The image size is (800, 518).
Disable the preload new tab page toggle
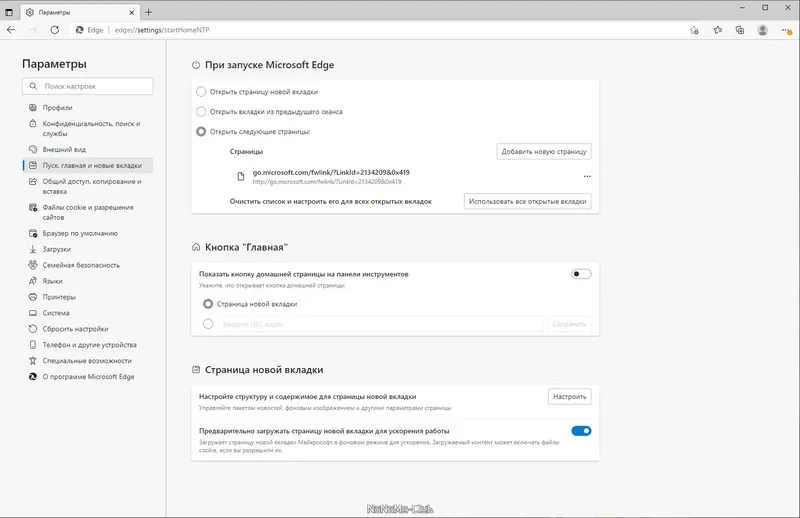coord(581,431)
